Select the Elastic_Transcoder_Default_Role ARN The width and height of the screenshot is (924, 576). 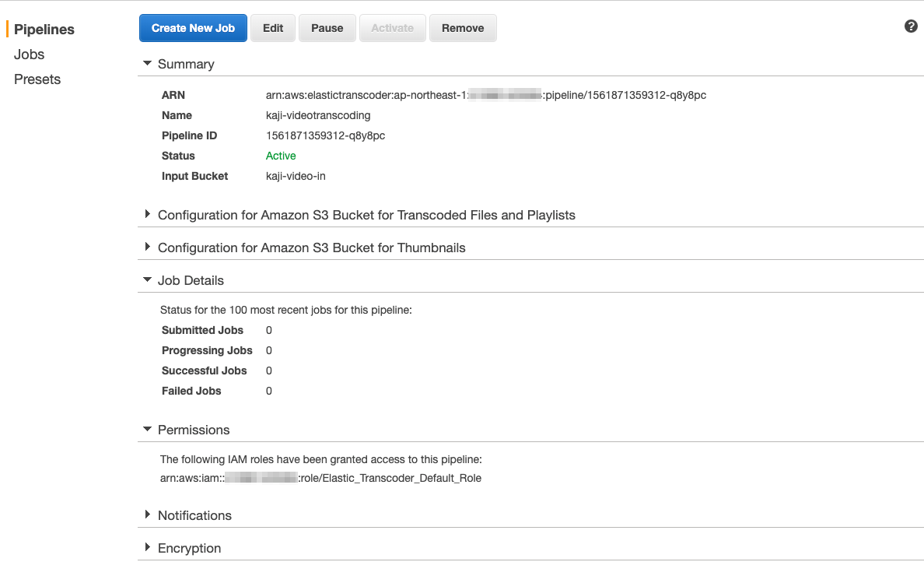320,478
